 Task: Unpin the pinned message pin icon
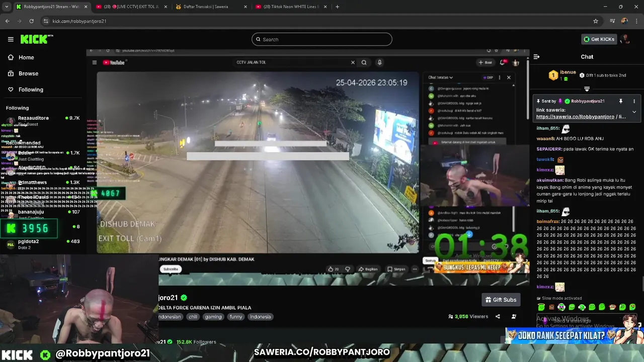point(621,101)
